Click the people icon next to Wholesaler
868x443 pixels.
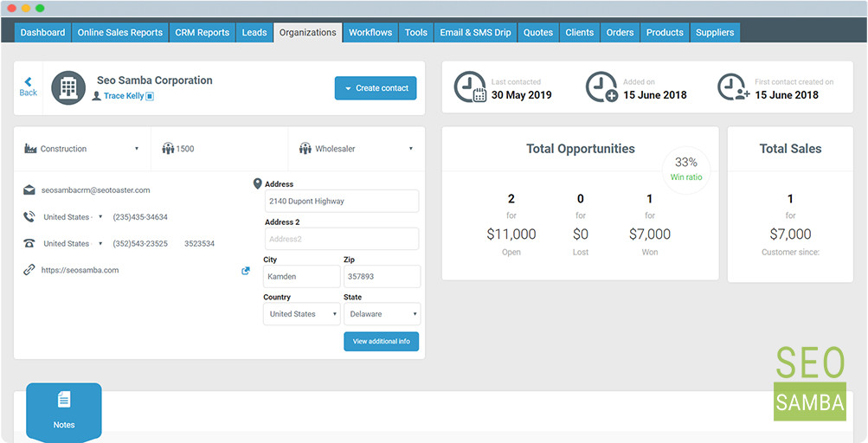pos(305,149)
